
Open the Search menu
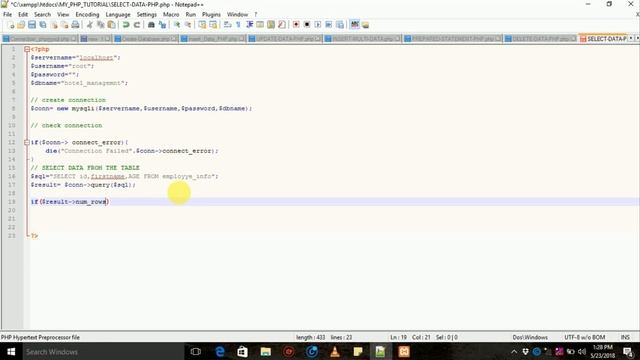click(x=42, y=14)
